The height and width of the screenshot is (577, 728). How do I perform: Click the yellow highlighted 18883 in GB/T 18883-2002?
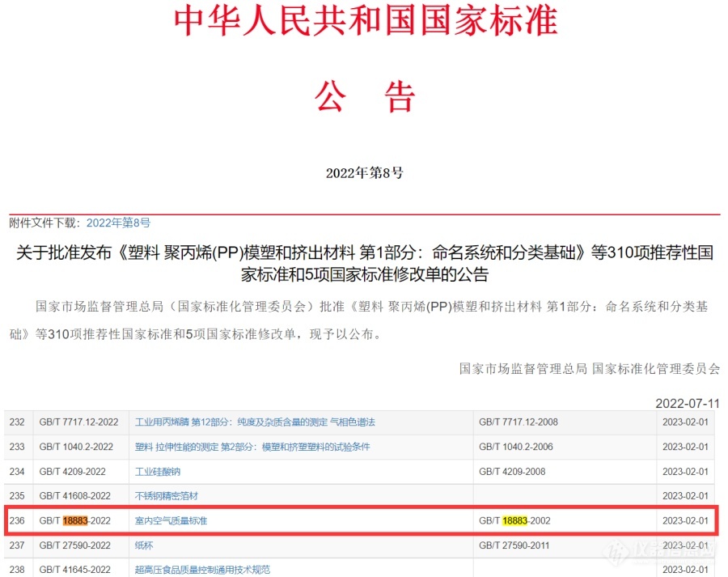(514, 520)
